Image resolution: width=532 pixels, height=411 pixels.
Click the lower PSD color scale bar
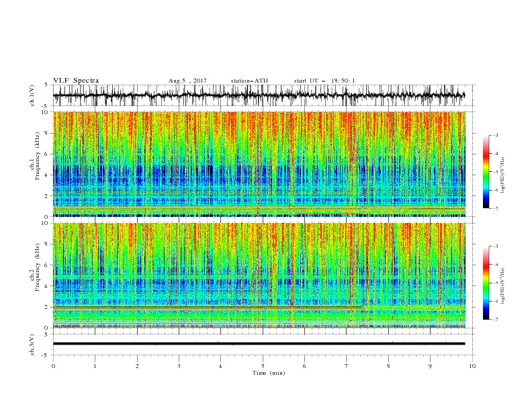click(x=486, y=283)
